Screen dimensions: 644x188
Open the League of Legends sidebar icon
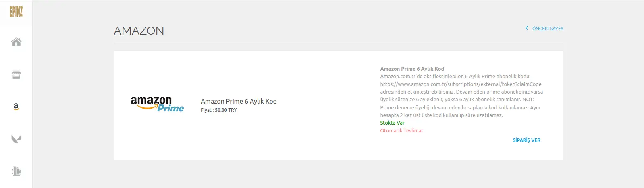[x=16, y=171]
